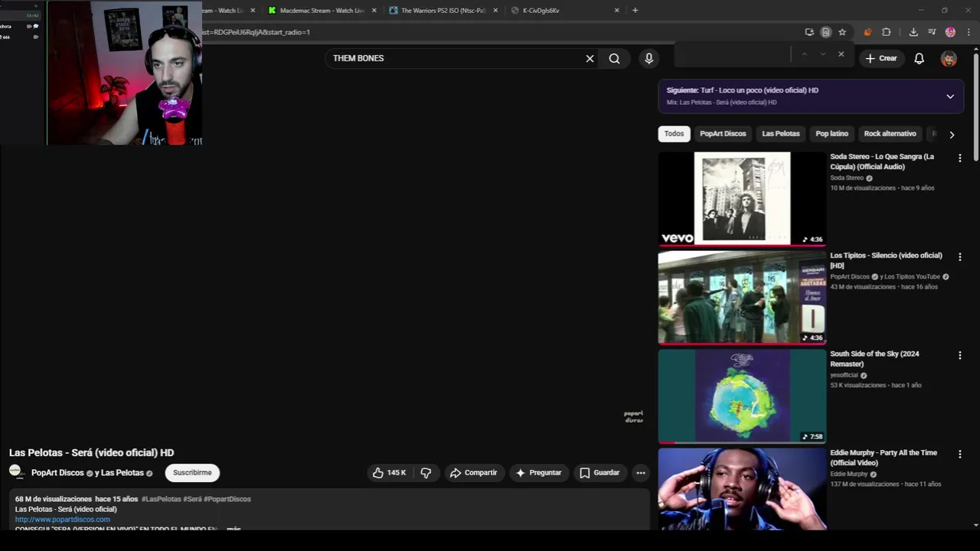Play South Side of the Sky thumbnail
The height and width of the screenshot is (551, 980).
(x=742, y=396)
